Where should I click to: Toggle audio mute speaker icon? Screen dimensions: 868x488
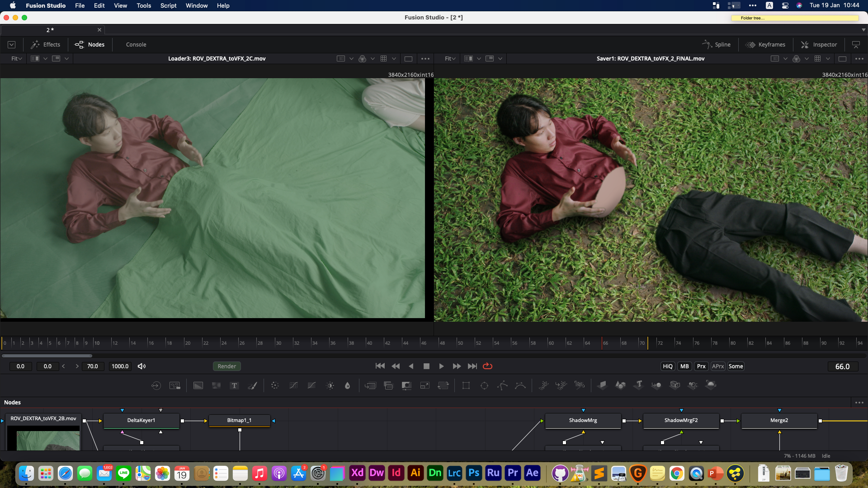tap(142, 366)
